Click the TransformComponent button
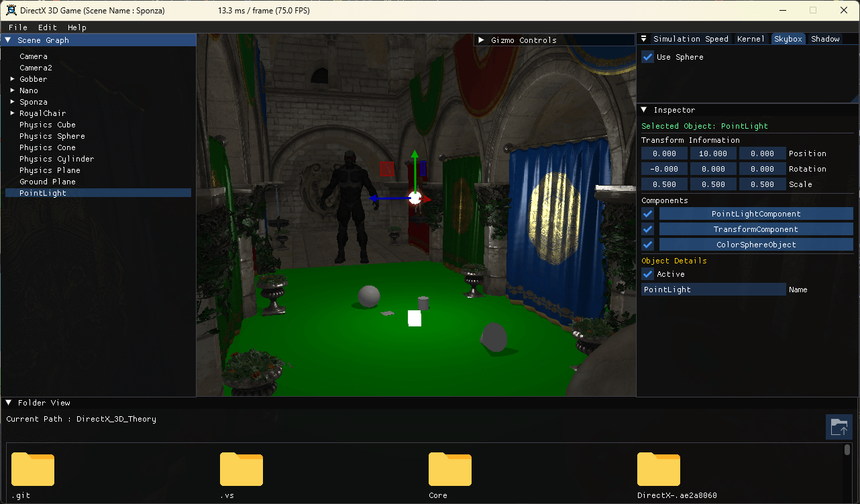The height and width of the screenshot is (504, 860). [x=755, y=229]
